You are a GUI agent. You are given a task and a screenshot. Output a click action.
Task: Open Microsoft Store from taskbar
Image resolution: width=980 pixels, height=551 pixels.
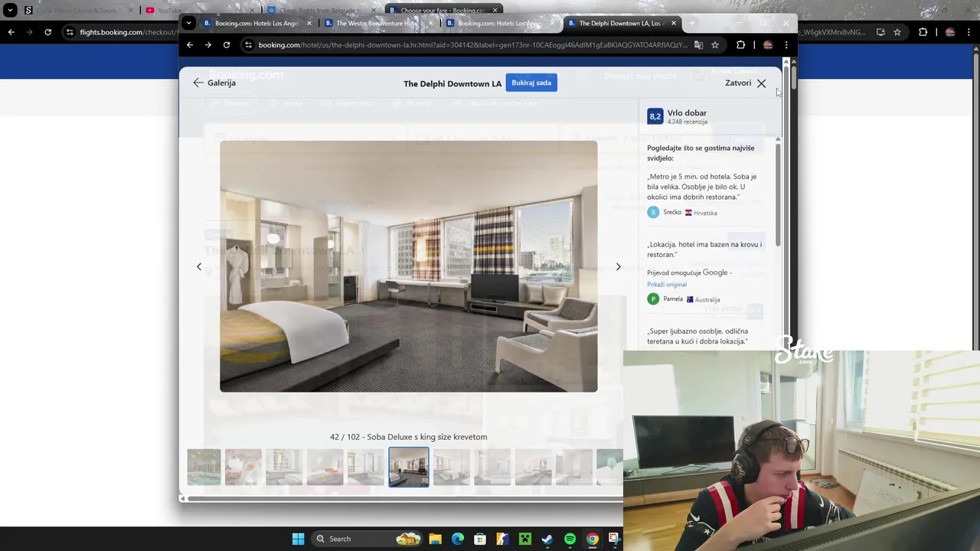point(480,539)
